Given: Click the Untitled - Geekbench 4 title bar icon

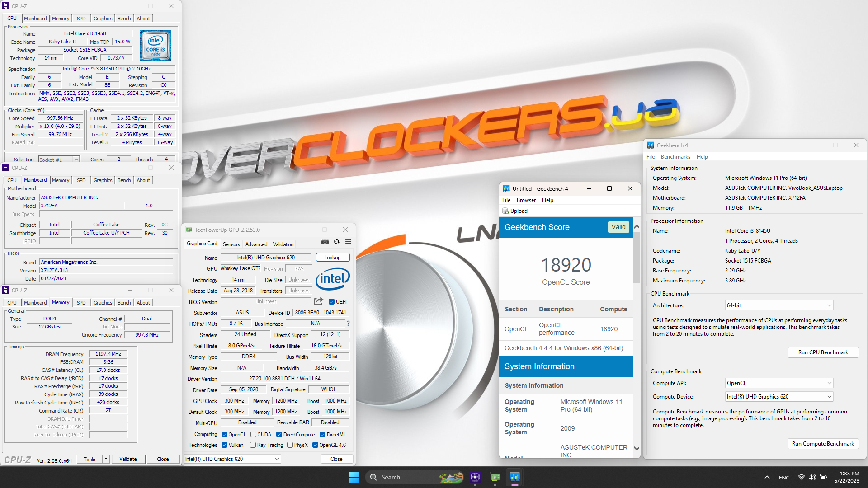Looking at the screenshot, I should [506, 189].
